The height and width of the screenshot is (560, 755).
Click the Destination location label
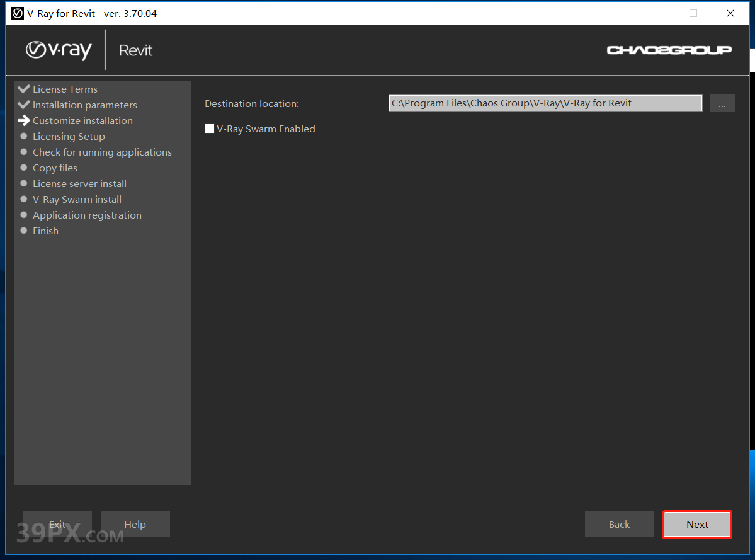[252, 103]
